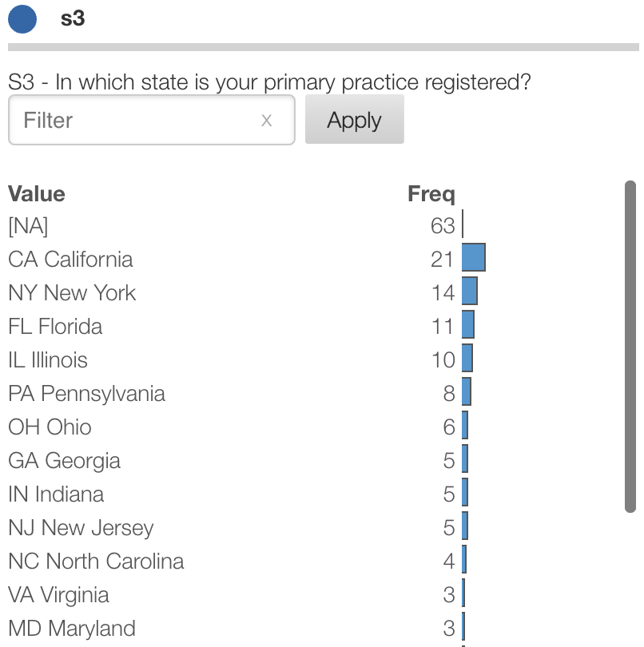
Task: Select the PA Pennsylvania row
Action: [86, 394]
